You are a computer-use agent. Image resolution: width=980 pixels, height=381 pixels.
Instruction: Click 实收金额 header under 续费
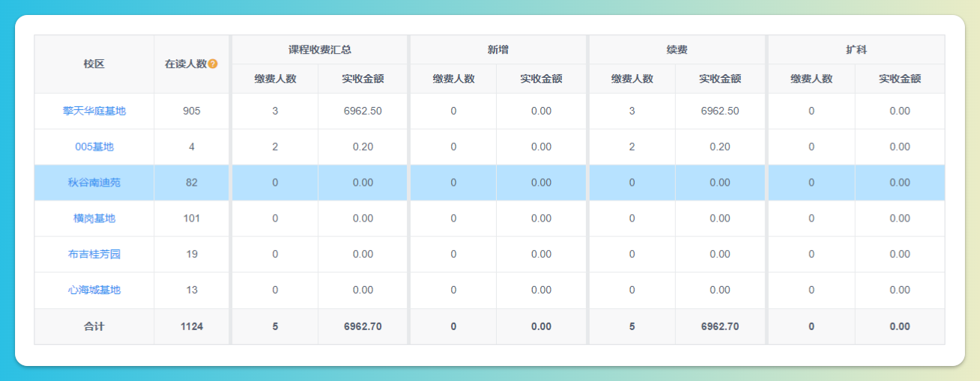[x=720, y=79]
